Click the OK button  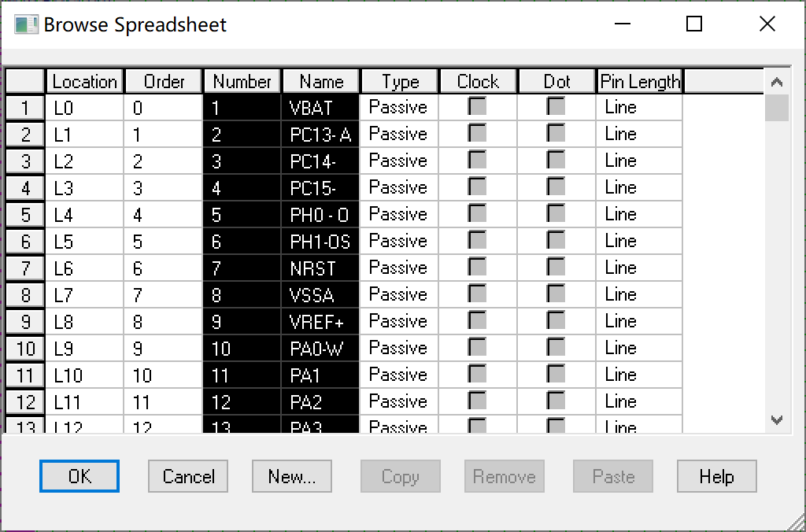[x=79, y=476]
